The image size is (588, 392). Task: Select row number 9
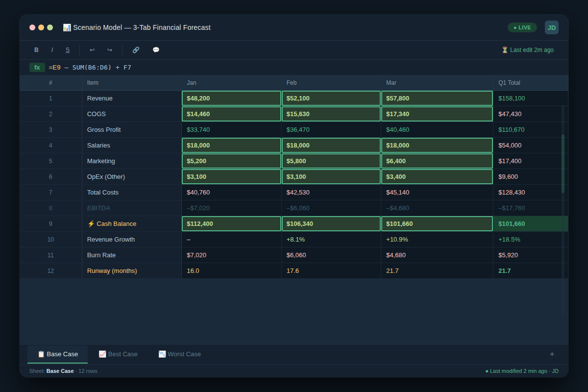[50, 224]
